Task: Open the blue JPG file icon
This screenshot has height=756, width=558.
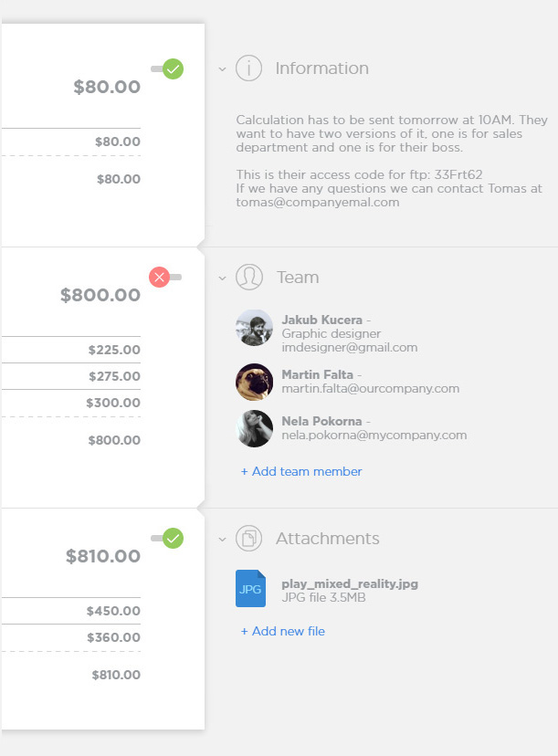Action: [x=250, y=588]
